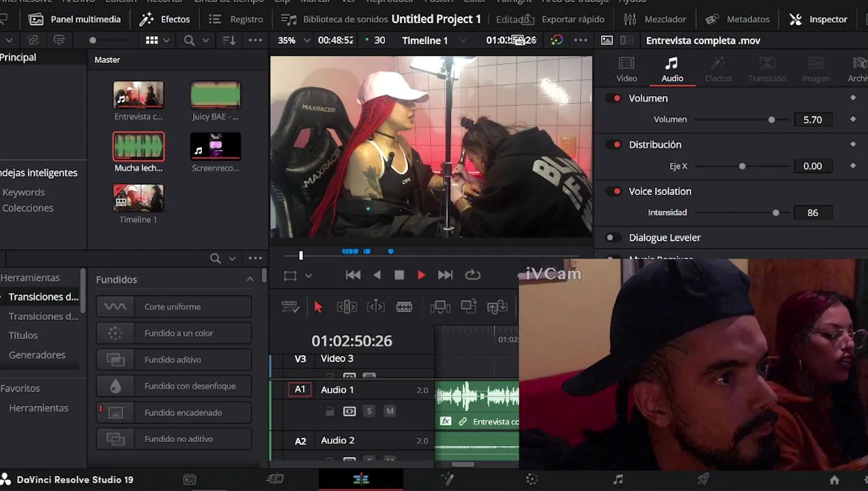Solo the Audio 1 track
The image size is (868, 491).
[x=369, y=411]
